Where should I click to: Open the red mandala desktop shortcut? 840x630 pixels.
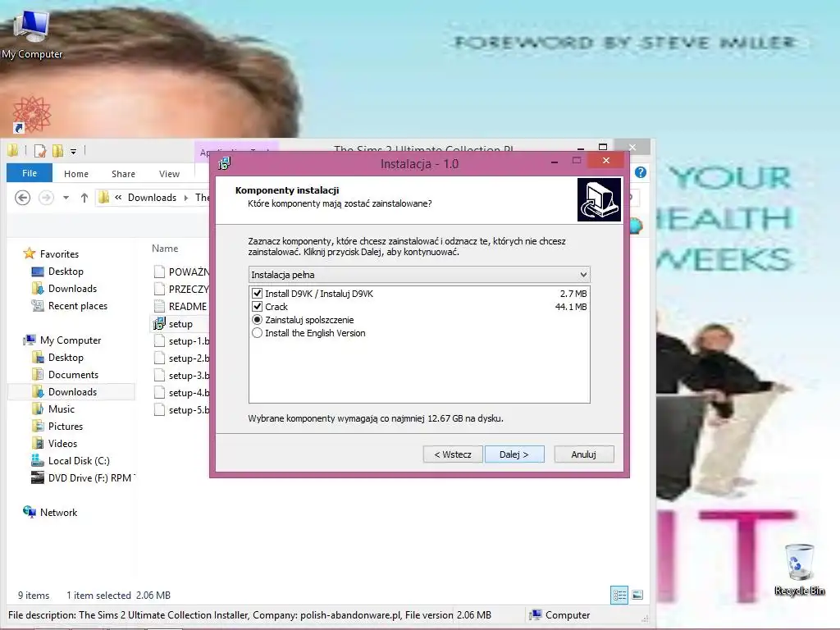[32, 114]
